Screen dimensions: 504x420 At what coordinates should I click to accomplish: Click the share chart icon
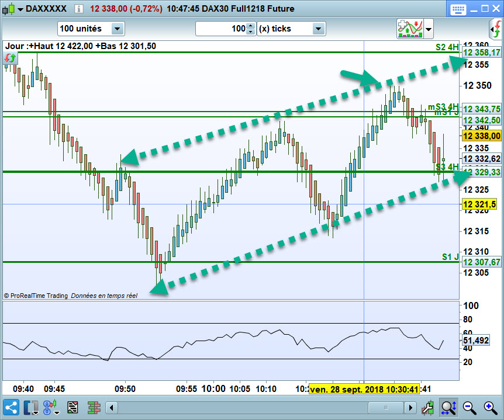point(11,408)
